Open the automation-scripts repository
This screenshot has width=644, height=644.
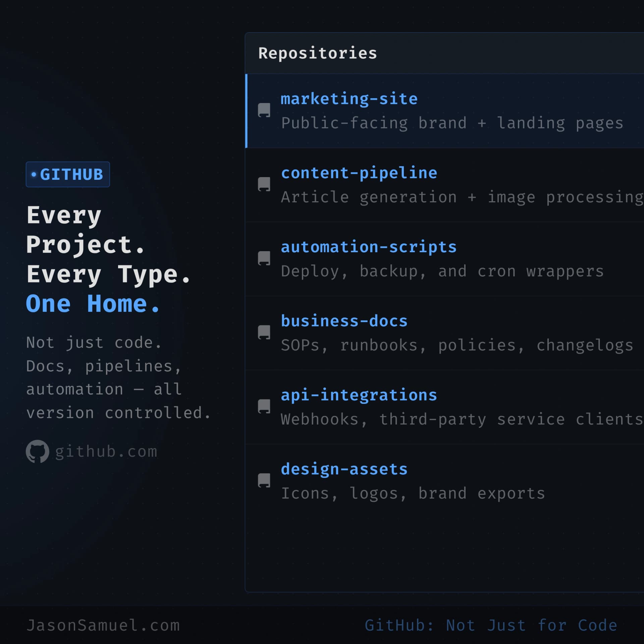(369, 247)
